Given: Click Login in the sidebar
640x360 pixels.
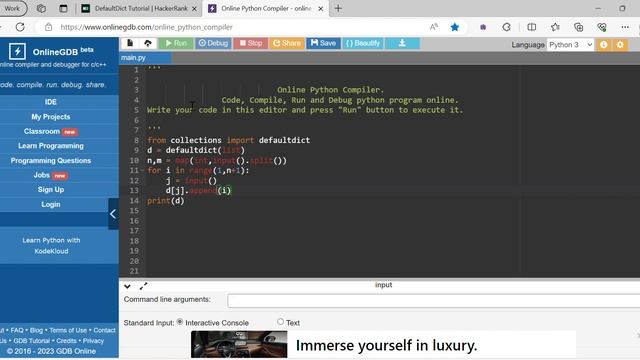Looking at the screenshot, I should [51, 204].
